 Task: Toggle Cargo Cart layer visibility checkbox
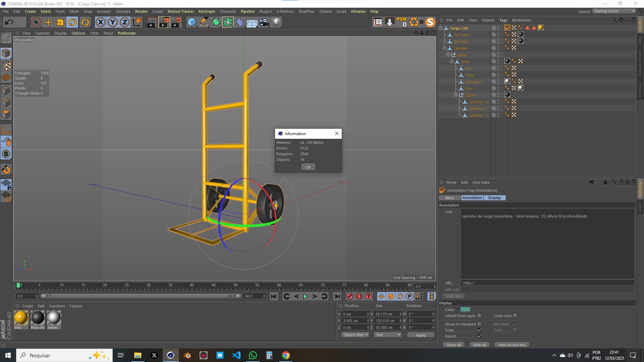(x=494, y=28)
